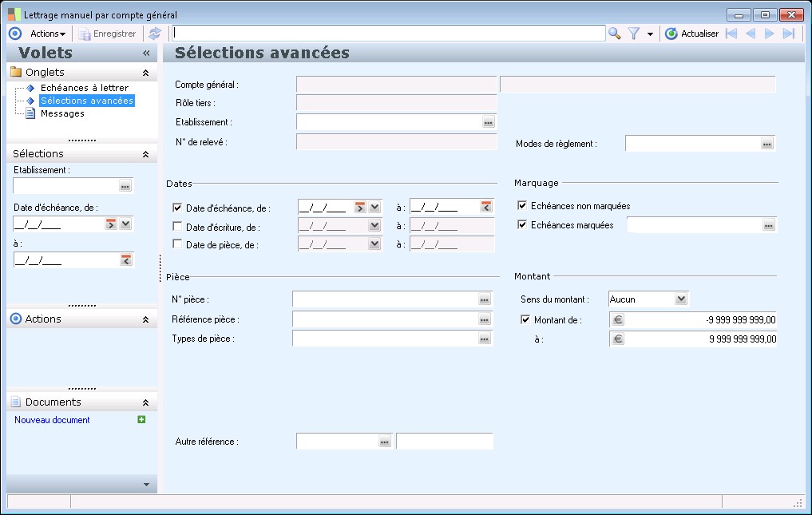Screen dimensions: 812x515
Task: Click the top search input field
Action: (388, 34)
